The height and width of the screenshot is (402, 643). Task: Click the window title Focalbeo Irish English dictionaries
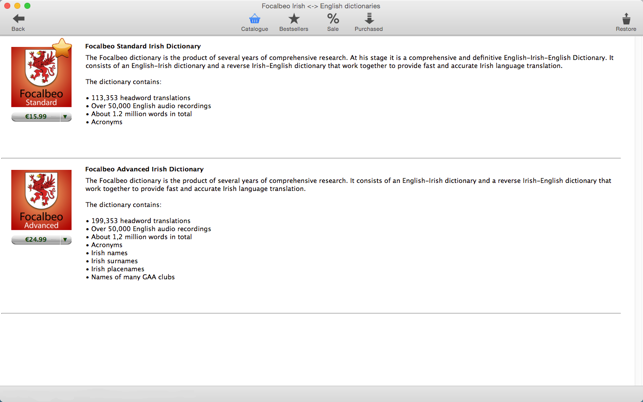(321, 6)
